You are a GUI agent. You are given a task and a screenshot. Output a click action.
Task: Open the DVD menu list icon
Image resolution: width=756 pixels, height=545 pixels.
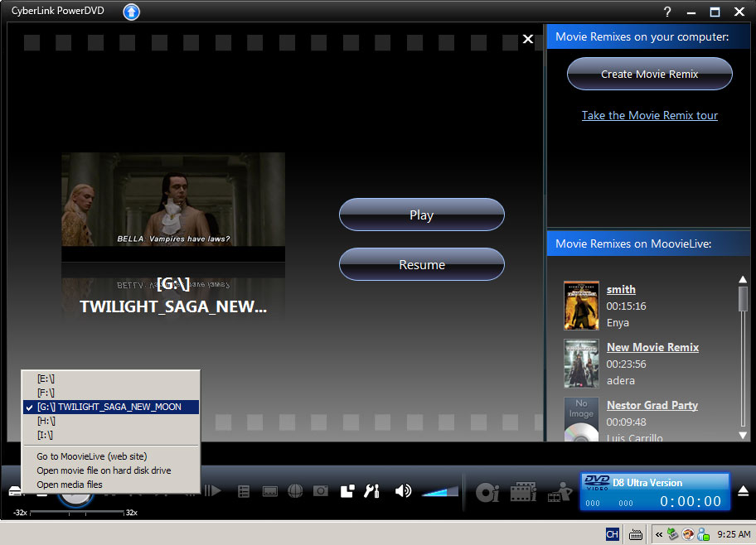pyautogui.click(x=244, y=490)
